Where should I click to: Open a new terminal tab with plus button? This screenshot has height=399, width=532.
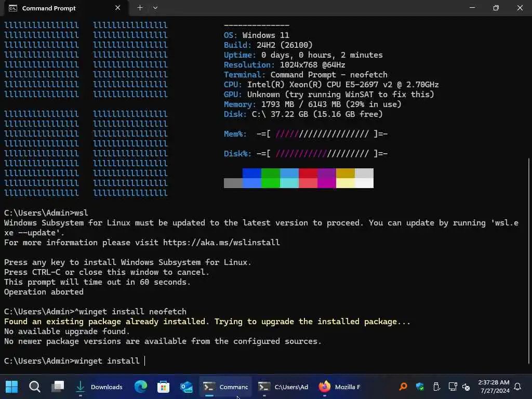[140, 7]
